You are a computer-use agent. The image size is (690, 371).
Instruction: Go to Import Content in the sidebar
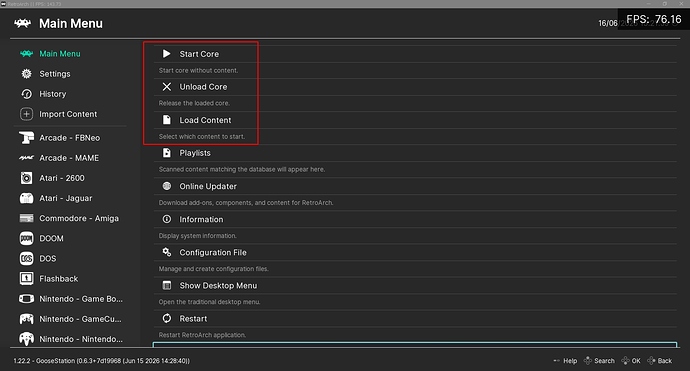point(68,114)
